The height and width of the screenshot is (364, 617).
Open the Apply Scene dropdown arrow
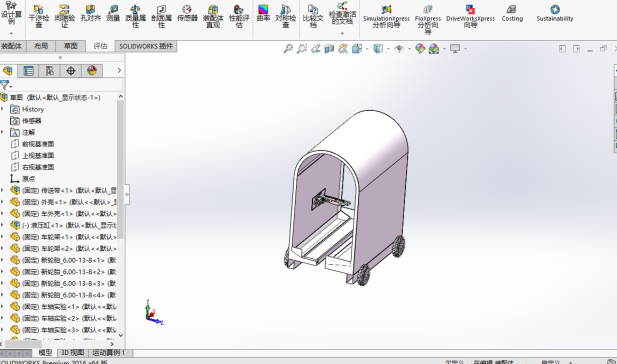point(444,49)
